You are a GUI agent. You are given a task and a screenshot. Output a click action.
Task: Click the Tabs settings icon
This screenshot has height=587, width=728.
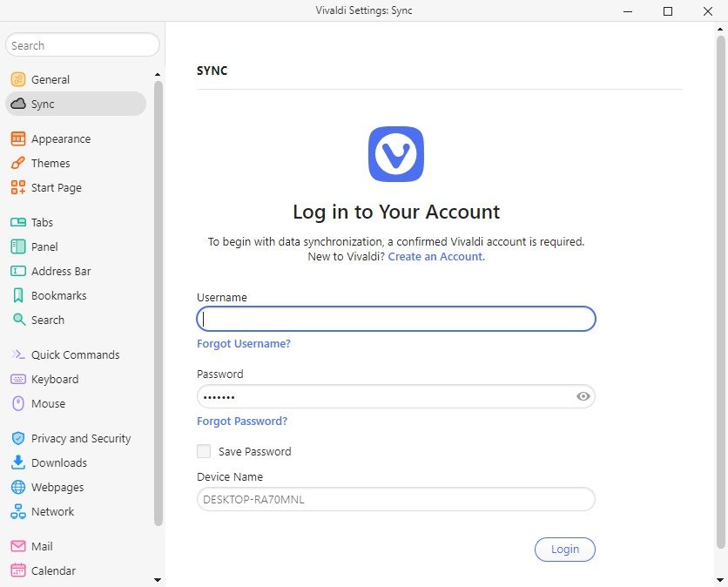(x=17, y=222)
